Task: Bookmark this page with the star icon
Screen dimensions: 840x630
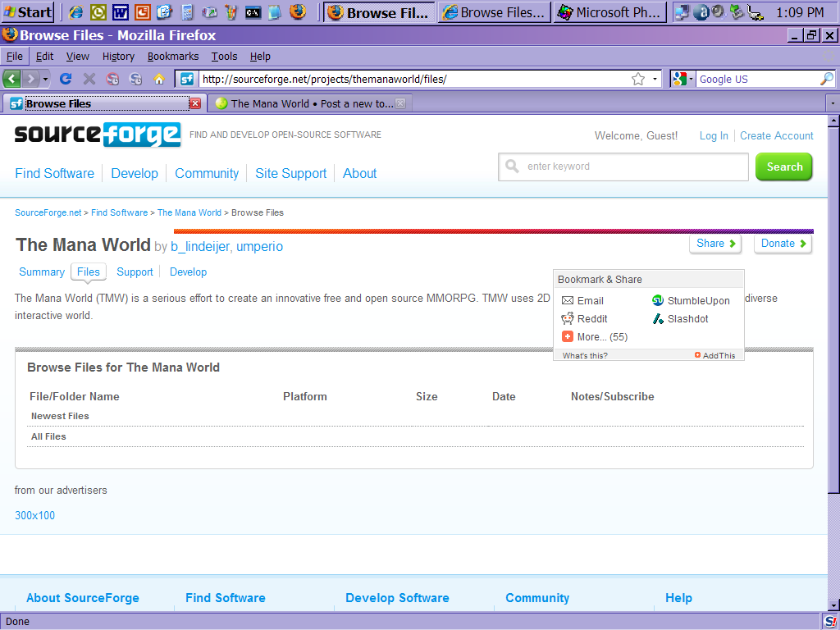Action: (638, 80)
